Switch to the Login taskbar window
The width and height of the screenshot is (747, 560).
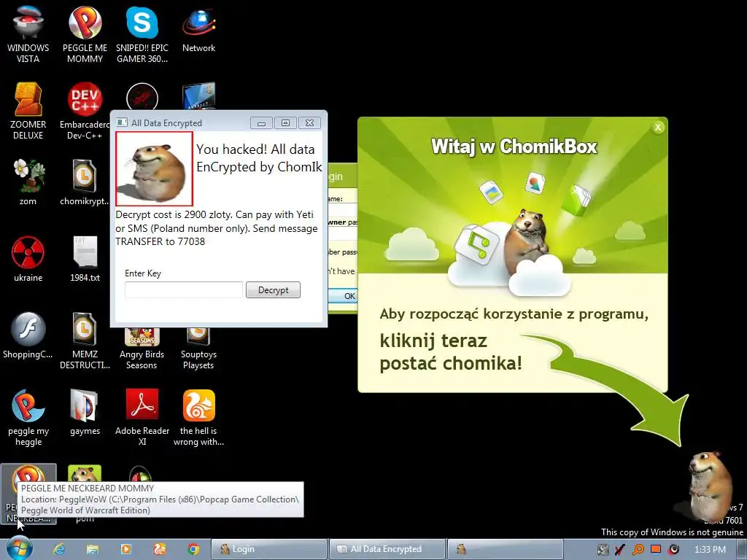click(x=269, y=549)
